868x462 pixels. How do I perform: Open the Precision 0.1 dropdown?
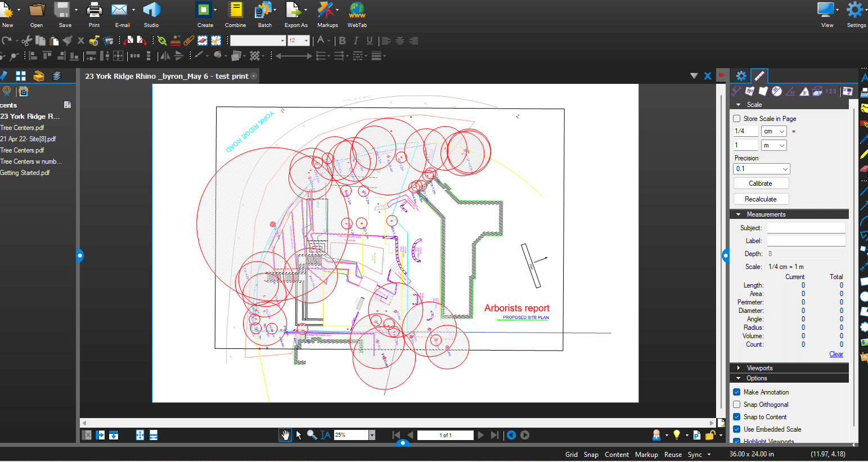coord(762,169)
